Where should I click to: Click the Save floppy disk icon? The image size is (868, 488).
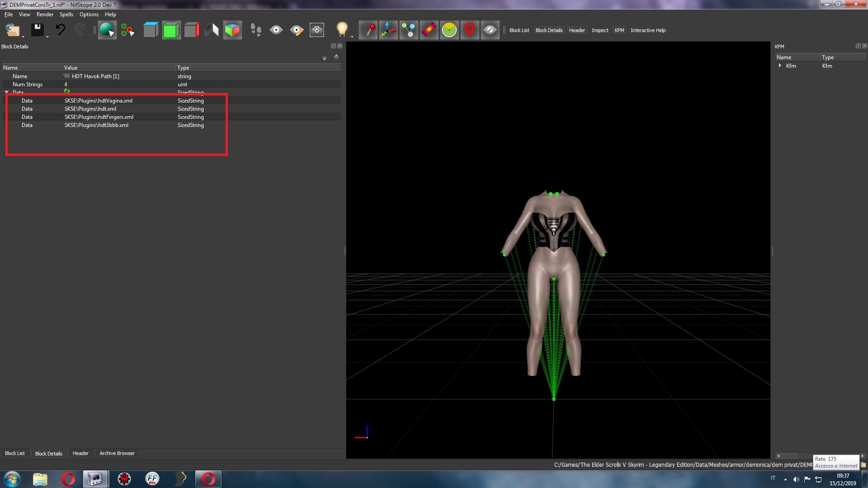pyautogui.click(x=38, y=30)
